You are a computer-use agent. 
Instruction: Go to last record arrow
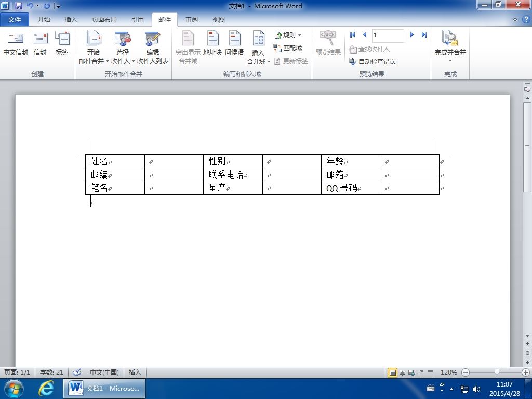pos(424,35)
